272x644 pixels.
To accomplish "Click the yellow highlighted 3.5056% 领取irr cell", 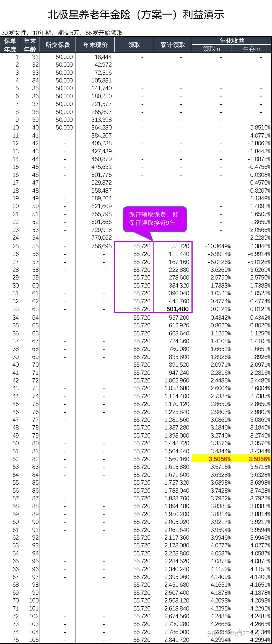I will (x=219, y=459).
